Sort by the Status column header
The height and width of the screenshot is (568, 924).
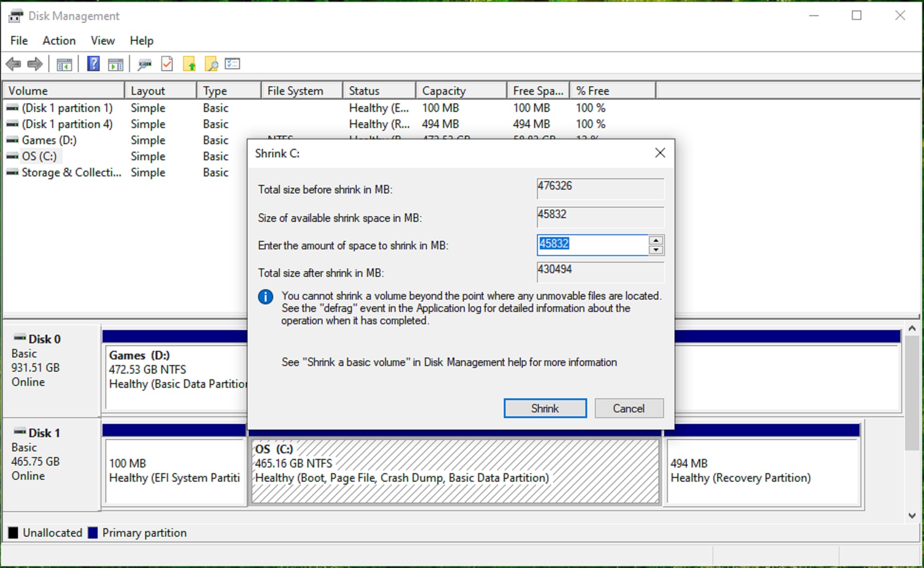click(379, 91)
